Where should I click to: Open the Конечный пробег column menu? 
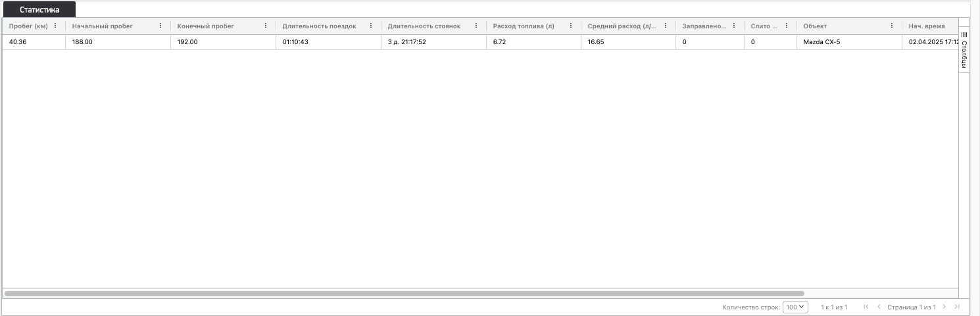tap(266, 26)
